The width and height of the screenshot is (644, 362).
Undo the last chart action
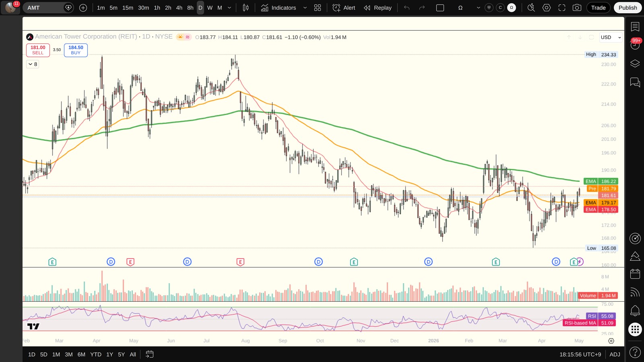tap(407, 8)
